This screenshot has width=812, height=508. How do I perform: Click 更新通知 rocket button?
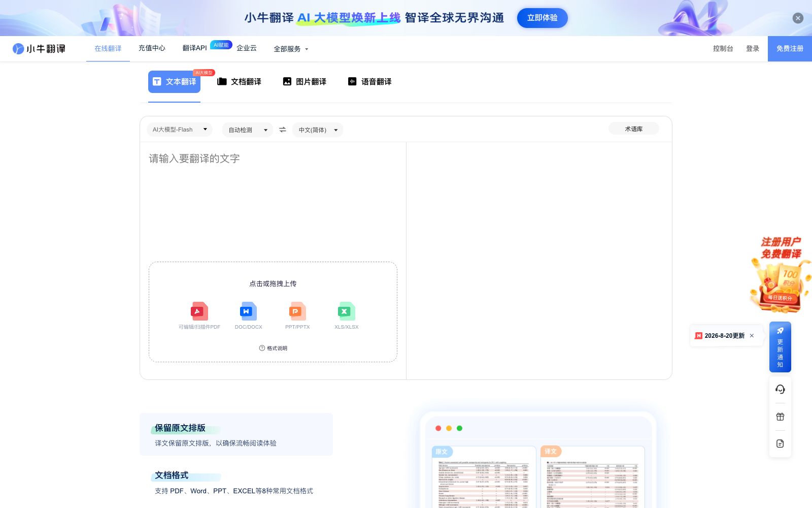coord(780,347)
